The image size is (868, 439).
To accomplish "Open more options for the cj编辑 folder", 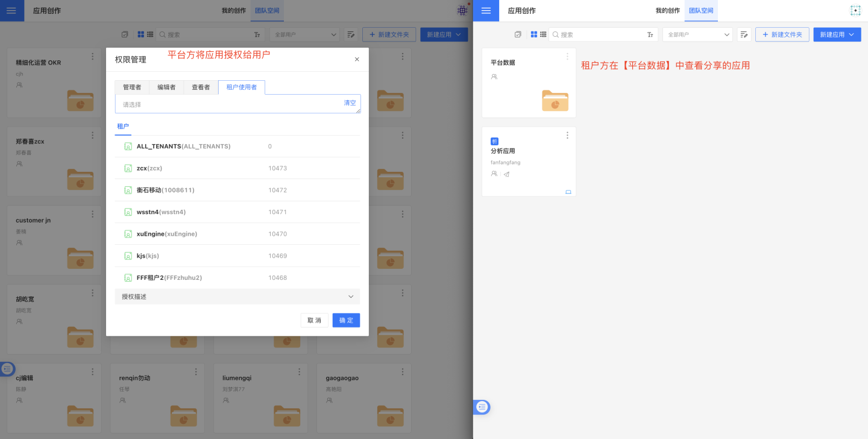I will 93,372.
